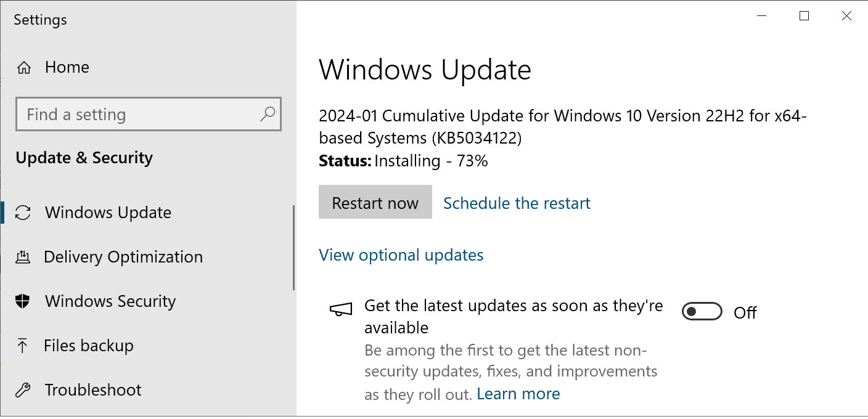Screen dimensions: 868x419
Task: Click the Troubleshoot wrench icon
Action: [x=23, y=390]
